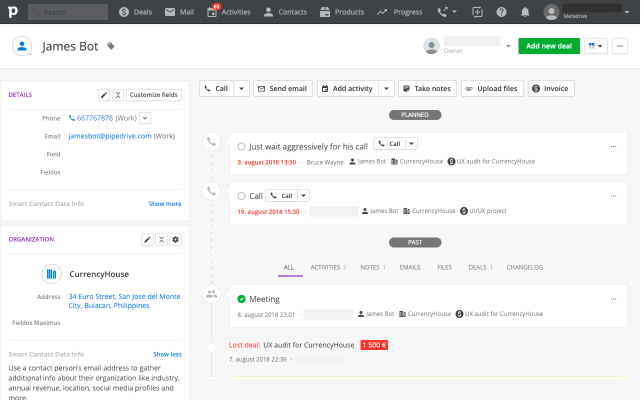Open the phone number type dropdown
Screen dimensions: 641x401
tap(145, 118)
